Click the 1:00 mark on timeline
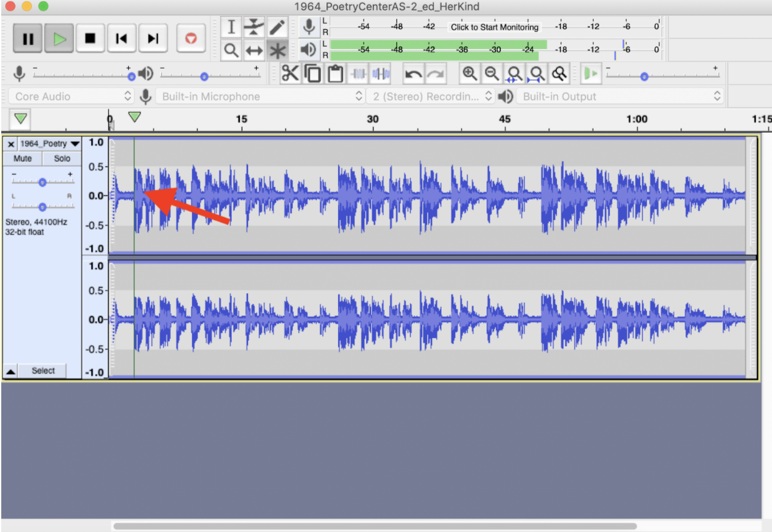The image size is (772, 532). [636, 119]
